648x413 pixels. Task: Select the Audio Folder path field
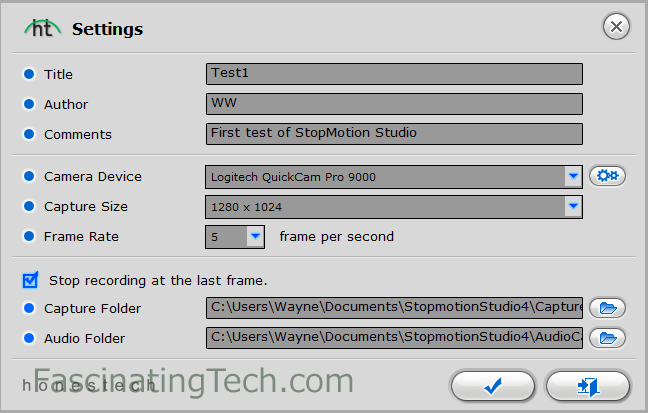[394, 337]
